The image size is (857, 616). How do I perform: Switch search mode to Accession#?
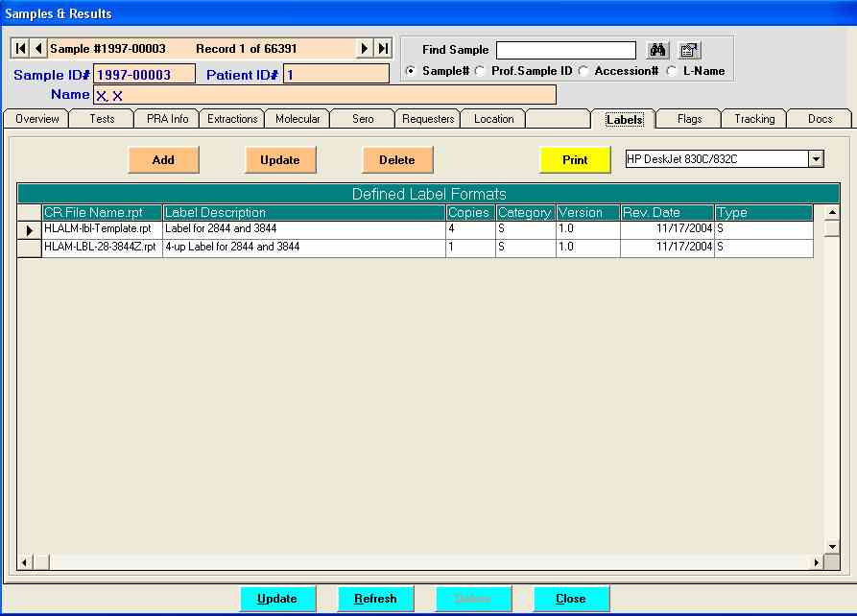(583, 71)
